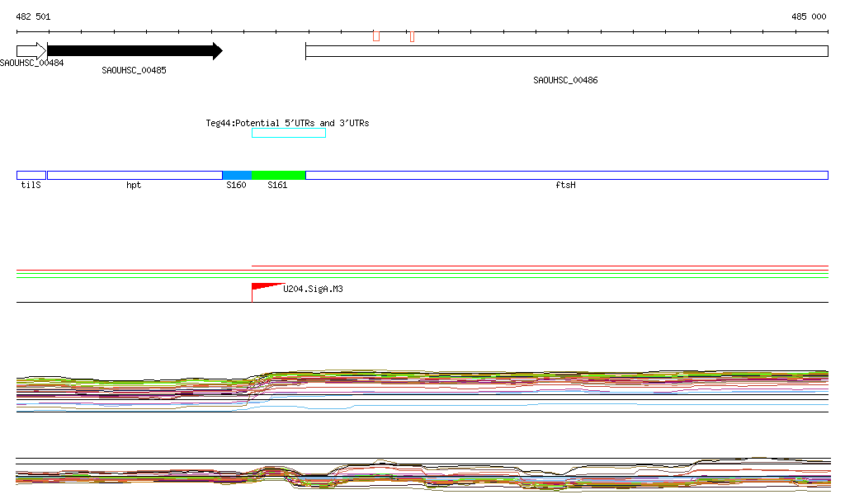Click the first small red ruler marker
845x504 pixels.
click(376, 35)
